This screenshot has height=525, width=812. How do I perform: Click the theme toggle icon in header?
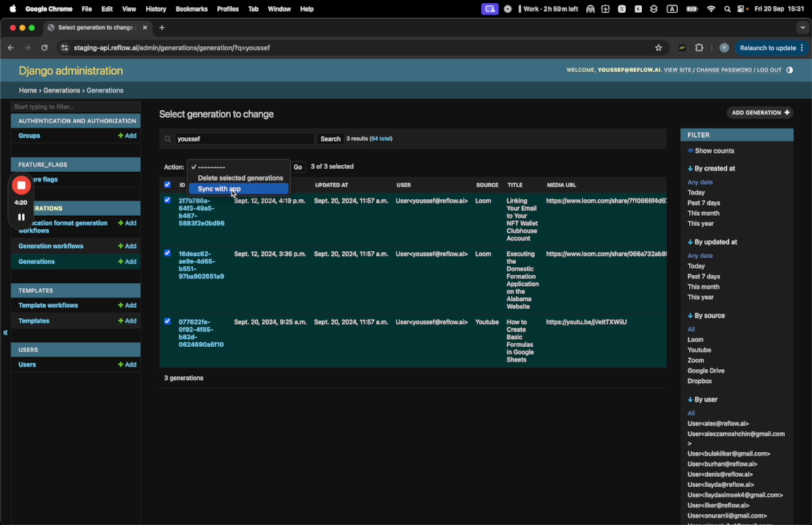tap(790, 70)
